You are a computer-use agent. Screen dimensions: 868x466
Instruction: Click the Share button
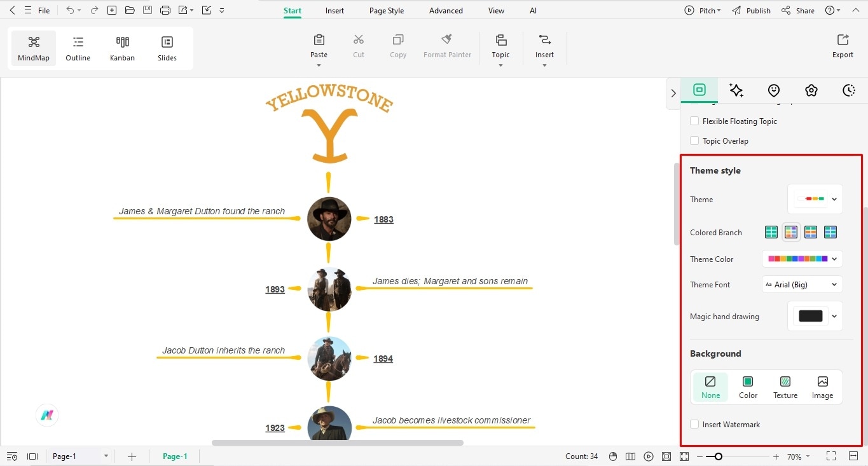coord(798,10)
